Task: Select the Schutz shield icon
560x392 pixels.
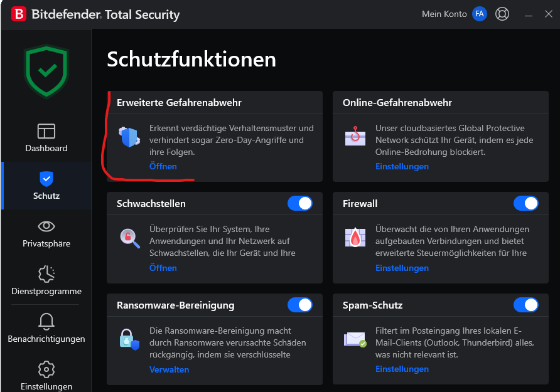Action: coord(46,179)
